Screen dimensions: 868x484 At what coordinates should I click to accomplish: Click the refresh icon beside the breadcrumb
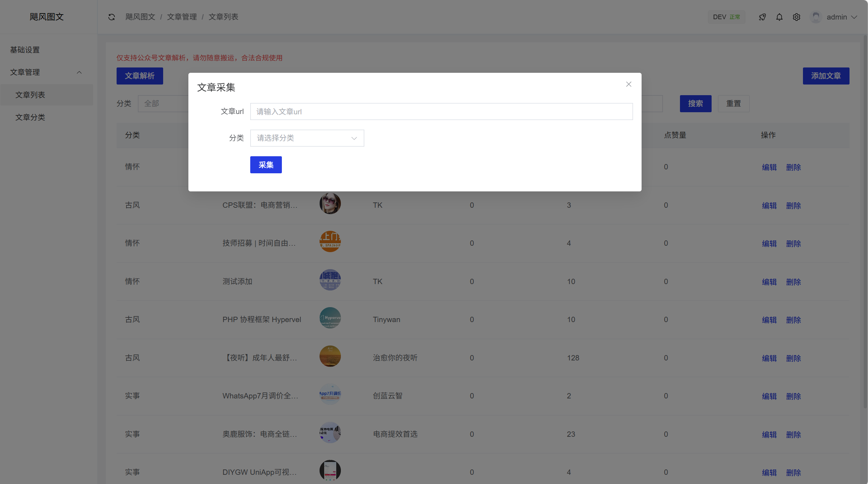111,17
